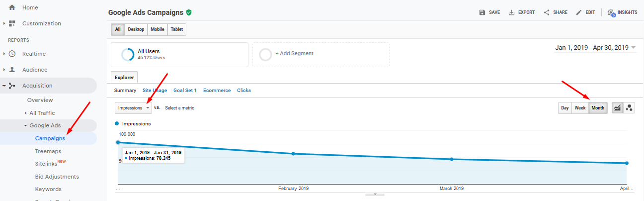Set chart granularity to Month

(x=598, y=108)
